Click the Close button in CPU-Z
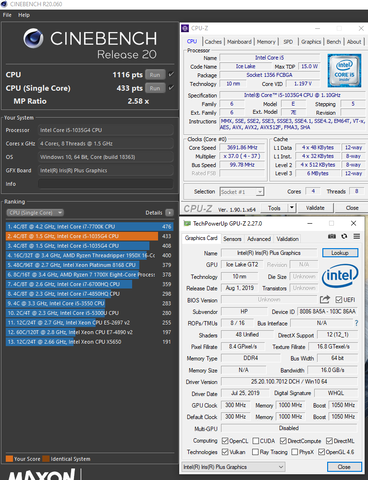 [352, 208]
